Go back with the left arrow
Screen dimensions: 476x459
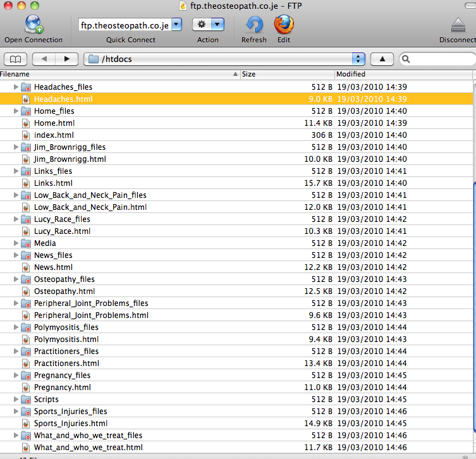pos(44,59)
